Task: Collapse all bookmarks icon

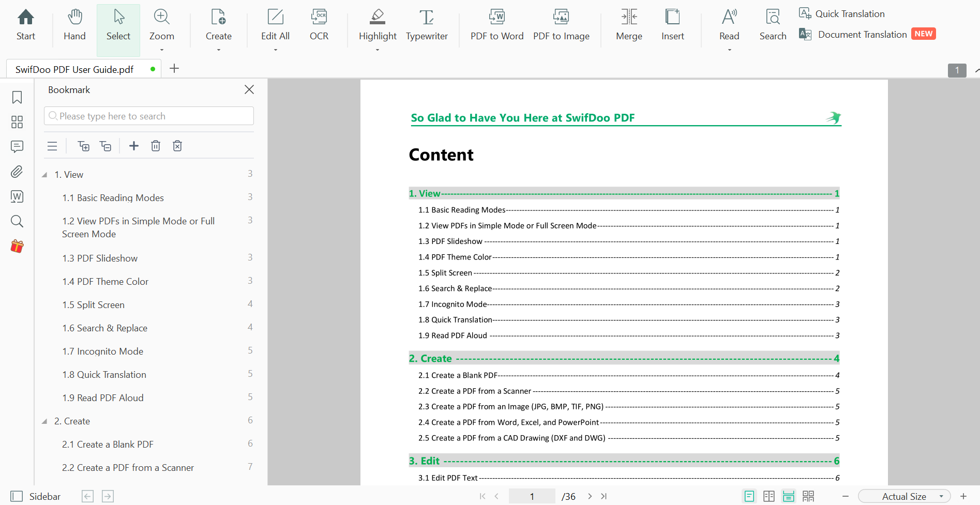Action: (x=105, y=146)
